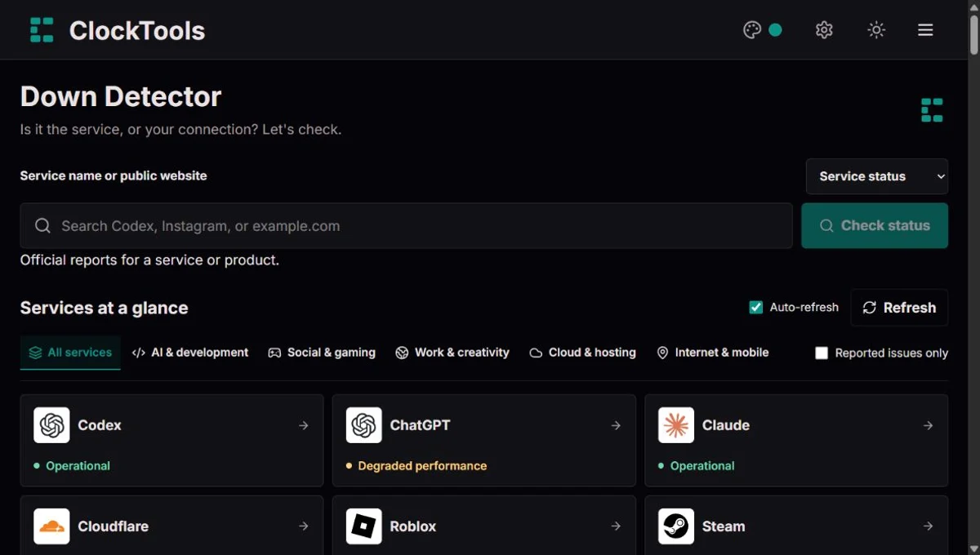Open the color theme palette icon
Screen dimensions: 980x555
752,30
